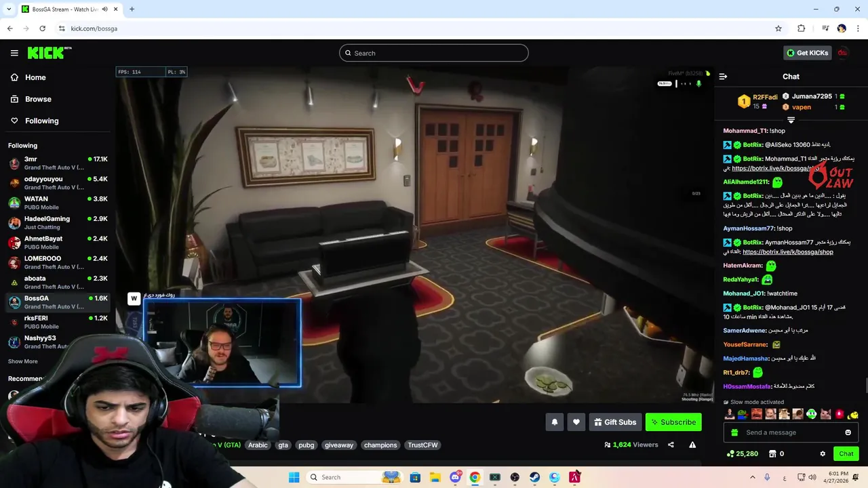This screenshot has width=868, height=488.
Task: Click the giveaway stream tag
Action: pos(339,445)
